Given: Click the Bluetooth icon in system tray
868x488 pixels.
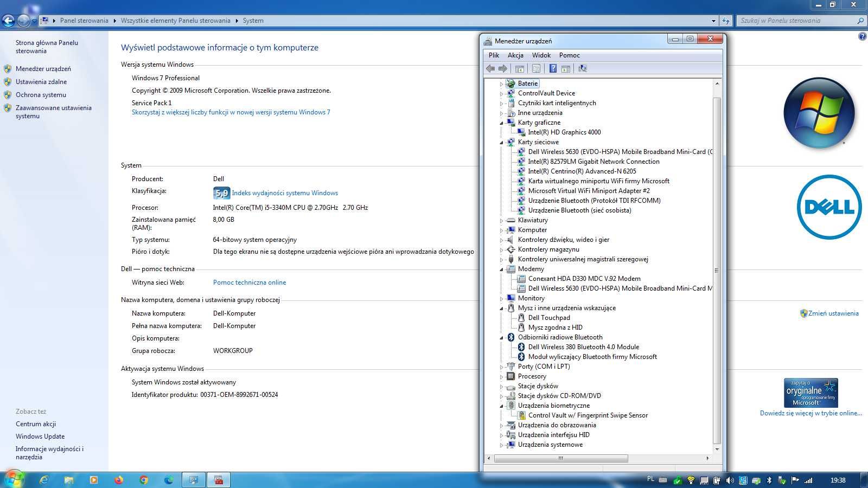Looking at the screenshot, I should coord(769,480).
